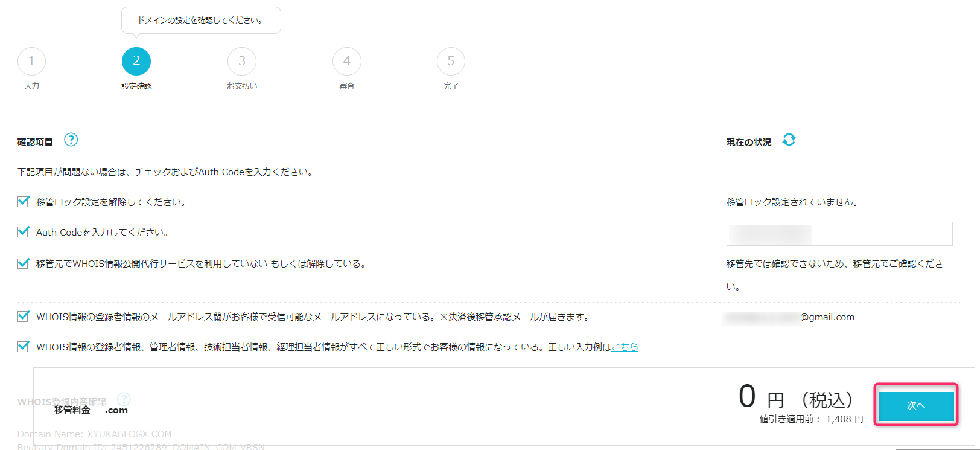
Task: Toggle the メールアドレス受信可能 confirmation checkbox
Action: tap(24, 316)
